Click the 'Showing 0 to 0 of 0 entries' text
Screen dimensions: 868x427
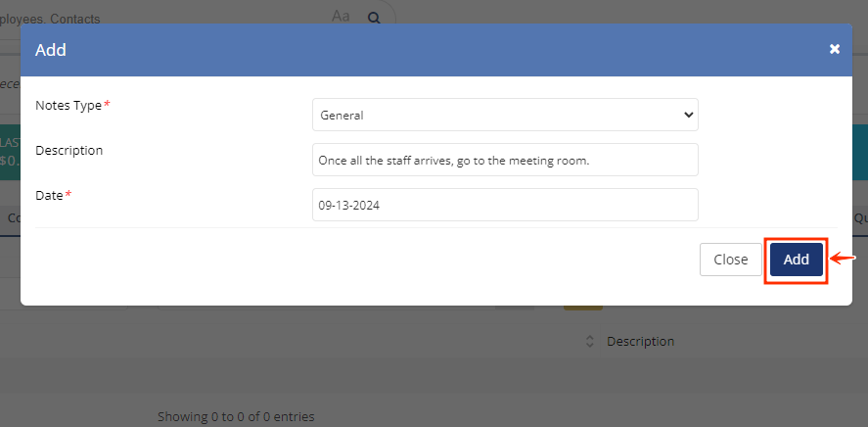236,416
